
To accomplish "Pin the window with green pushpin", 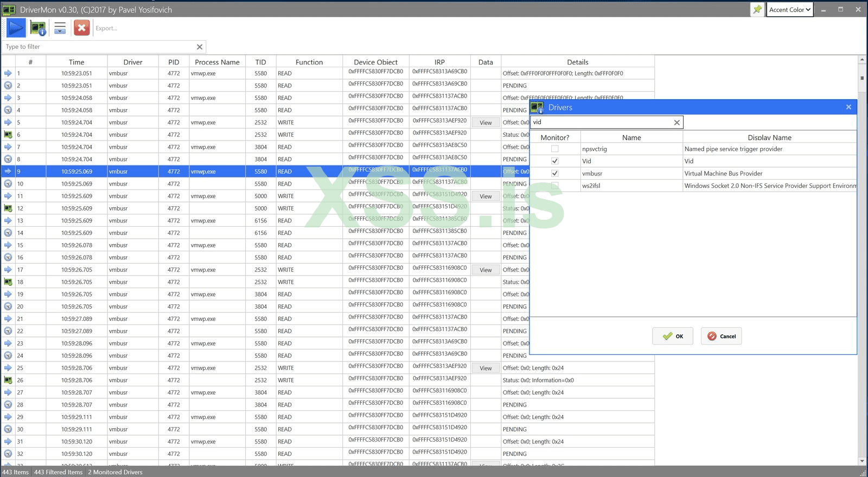I will coord(757,9).
